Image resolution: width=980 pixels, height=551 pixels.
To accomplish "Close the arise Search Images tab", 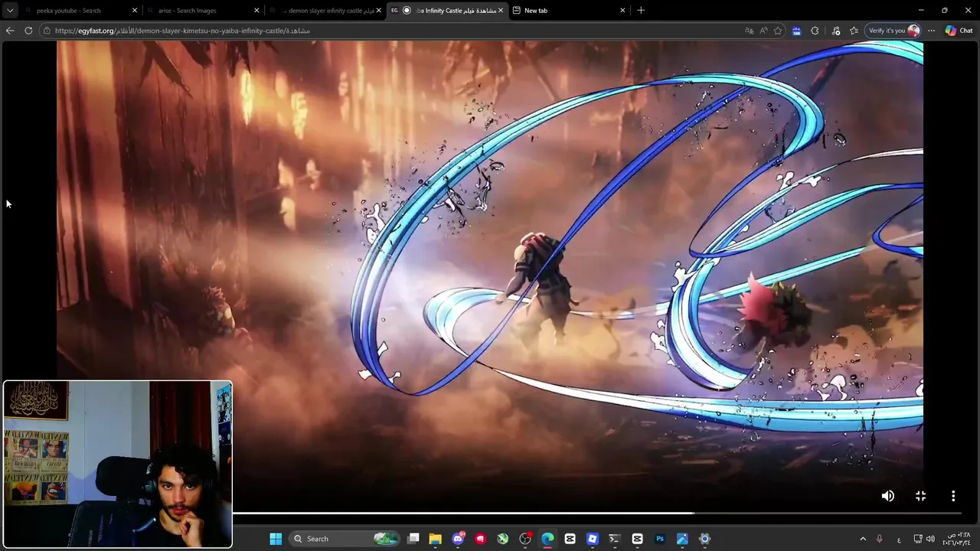I will (256, 11).
